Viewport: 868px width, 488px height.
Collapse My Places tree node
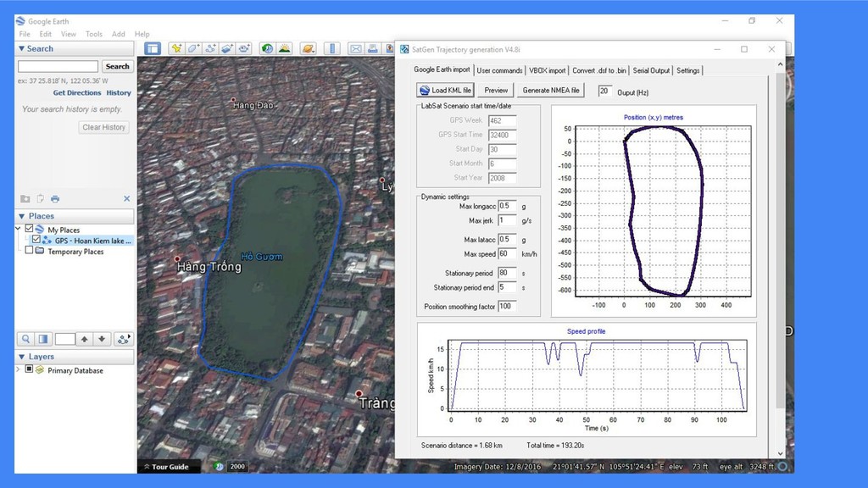19,229
